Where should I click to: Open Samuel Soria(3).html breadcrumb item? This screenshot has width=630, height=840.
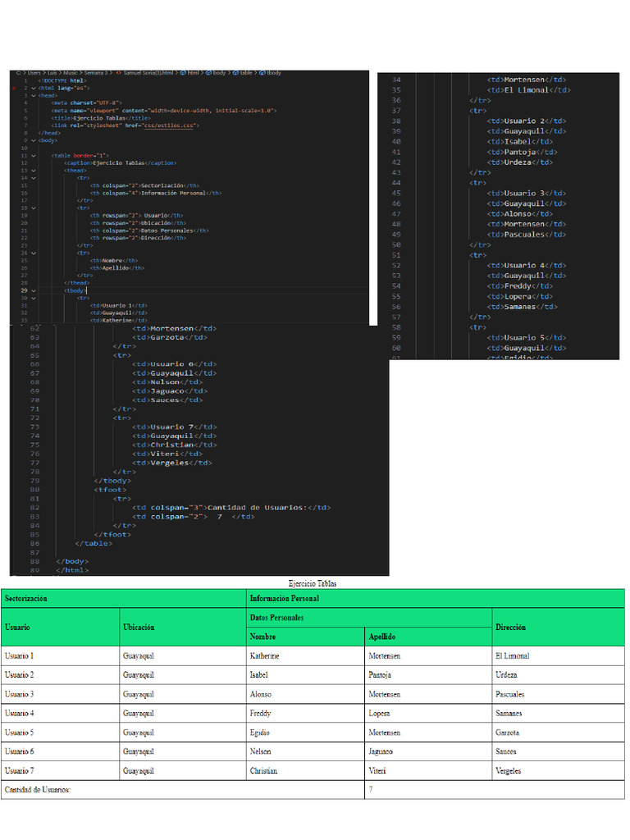[x=148, y=73]
